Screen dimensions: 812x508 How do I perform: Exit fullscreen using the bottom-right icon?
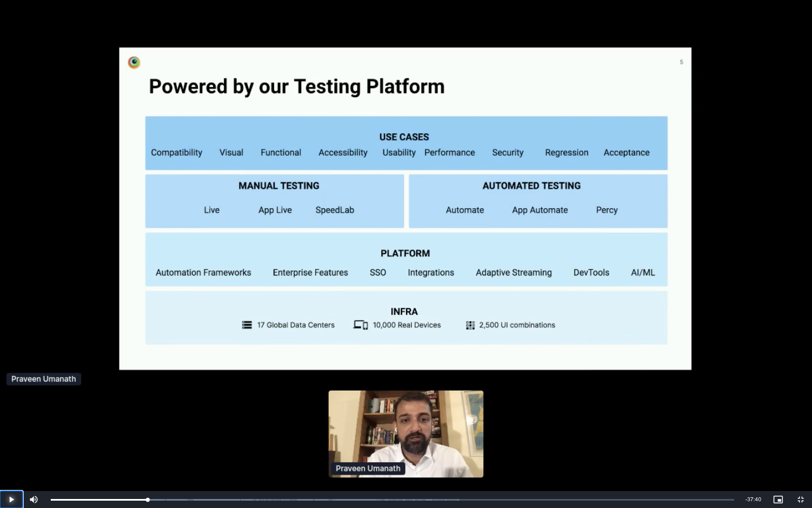[800, 500]
